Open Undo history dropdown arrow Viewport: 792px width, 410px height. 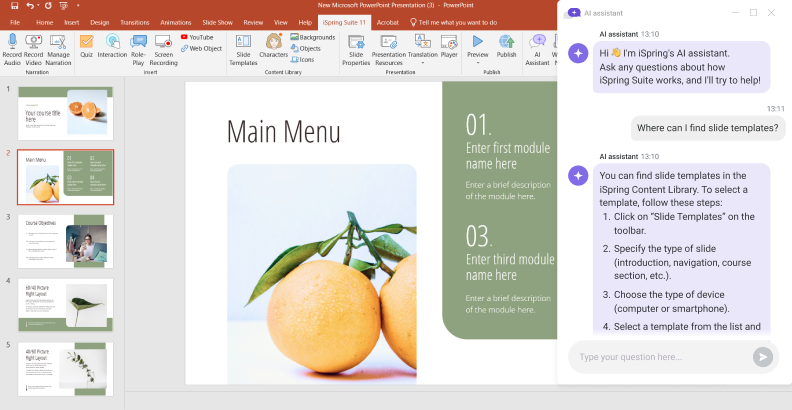38,6
